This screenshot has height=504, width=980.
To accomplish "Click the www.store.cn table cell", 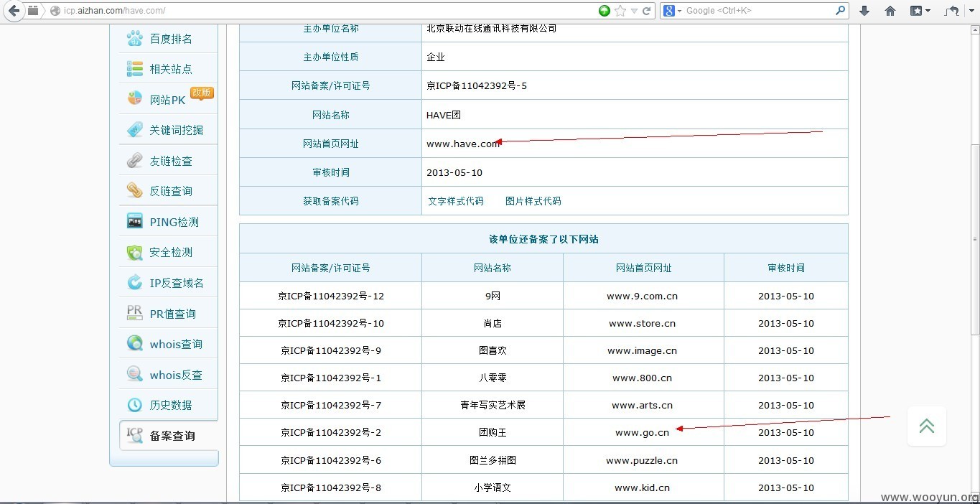I will point(643,323).
